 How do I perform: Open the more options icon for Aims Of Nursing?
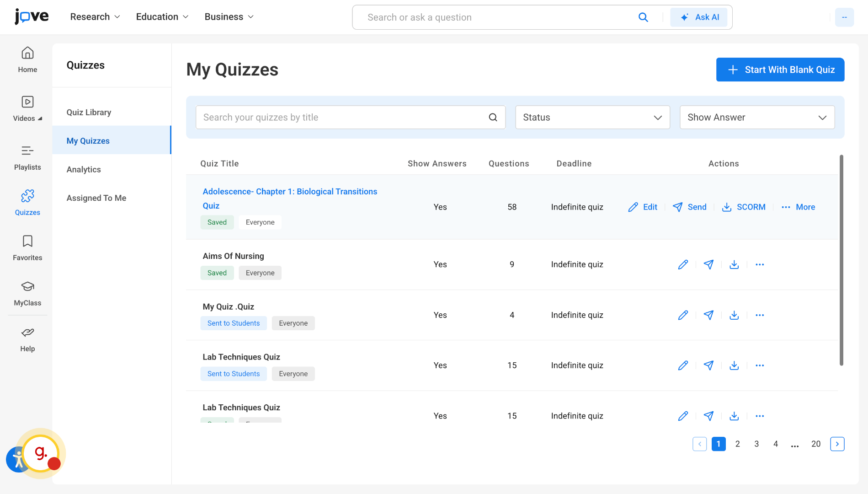tap(760, 265)
